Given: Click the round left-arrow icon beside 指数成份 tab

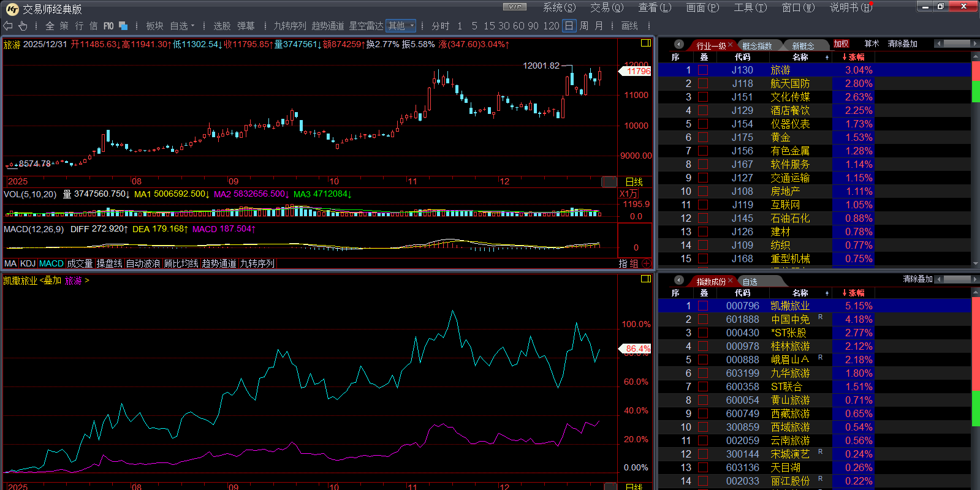Looking at the screenshot, I should tap(678, 281).
